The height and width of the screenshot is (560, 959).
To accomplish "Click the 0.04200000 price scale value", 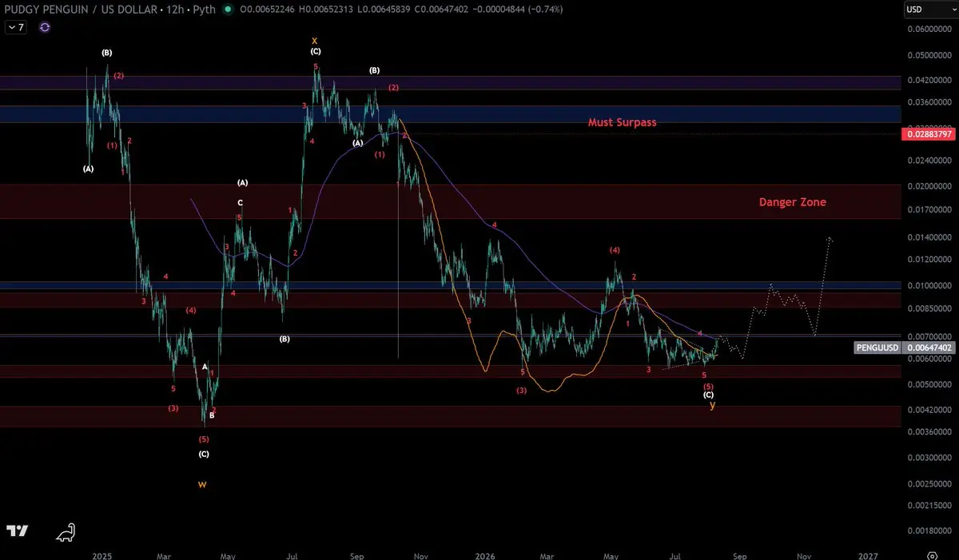I will (x=929, y=81).
